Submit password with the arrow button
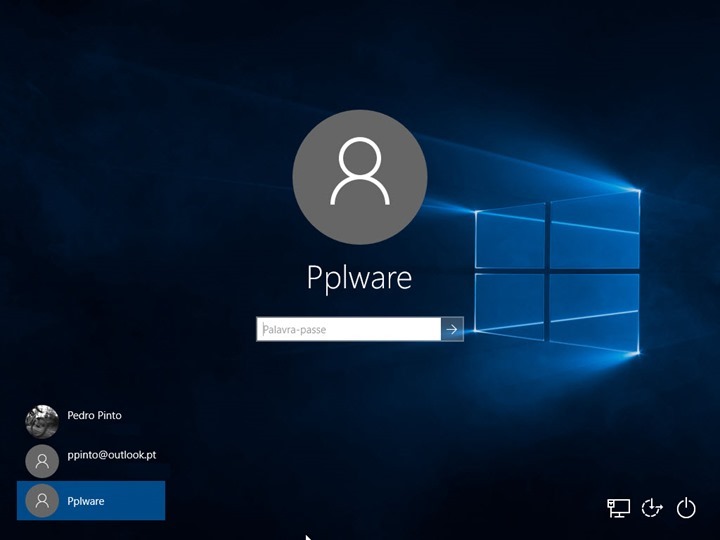Screen dimensions: 720x540 click(x=452, y=329)
